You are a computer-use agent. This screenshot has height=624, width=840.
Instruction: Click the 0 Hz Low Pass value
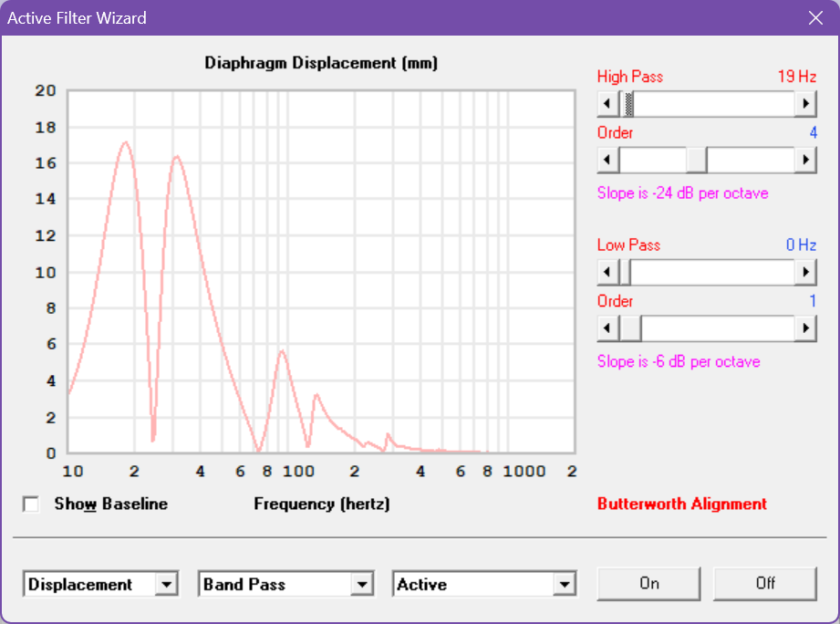coord(801,244)
